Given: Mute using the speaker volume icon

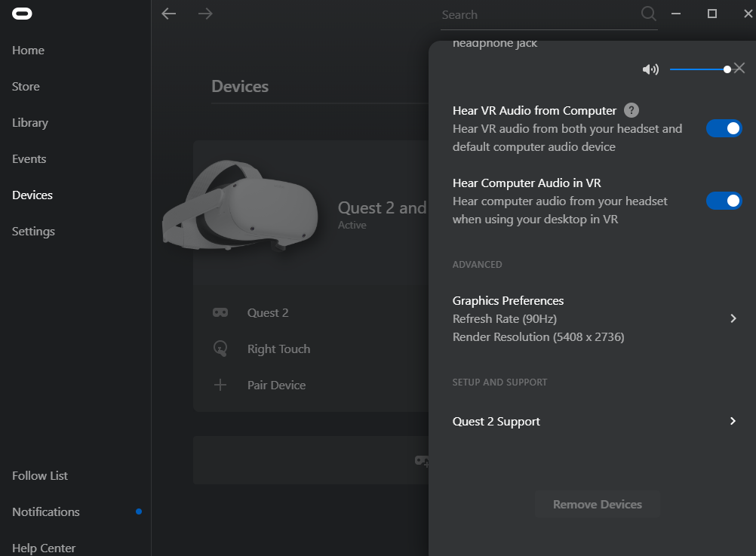Looking at the screenshot, I should tap(650, 69).
